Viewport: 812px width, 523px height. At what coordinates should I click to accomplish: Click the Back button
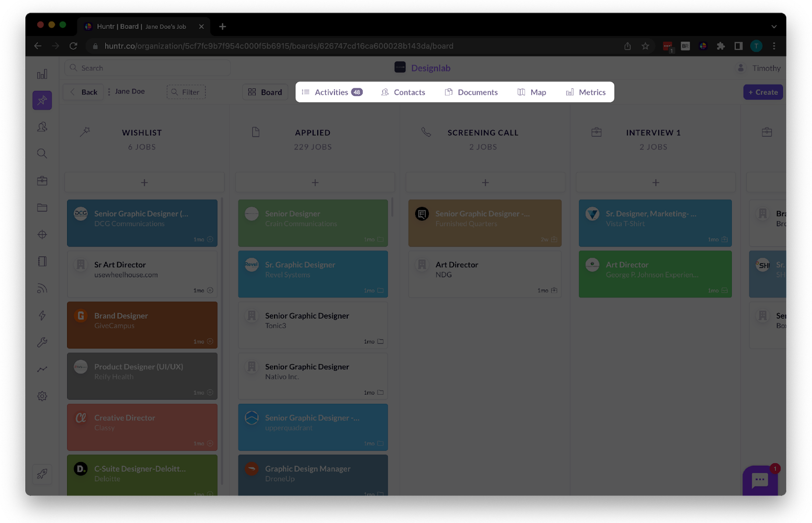(x=83, y=92)
